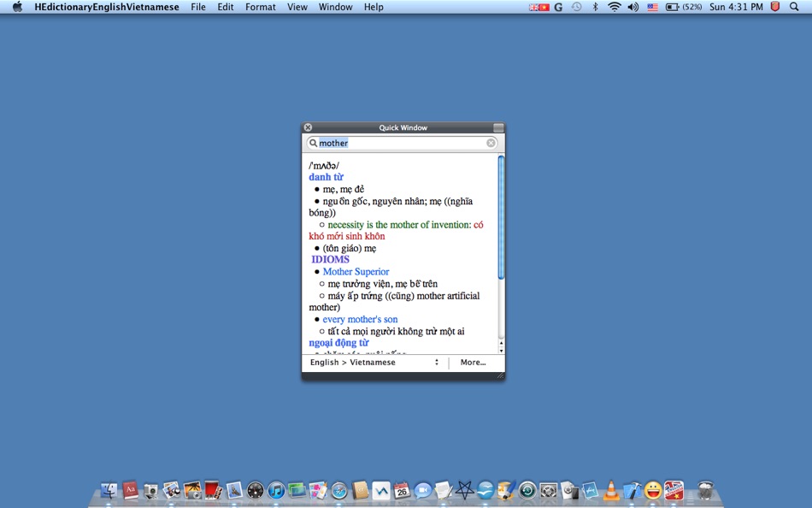This screenshot has width=812, height=508.
Task: Open Photo Booth in the Dock
Action: 214,490
